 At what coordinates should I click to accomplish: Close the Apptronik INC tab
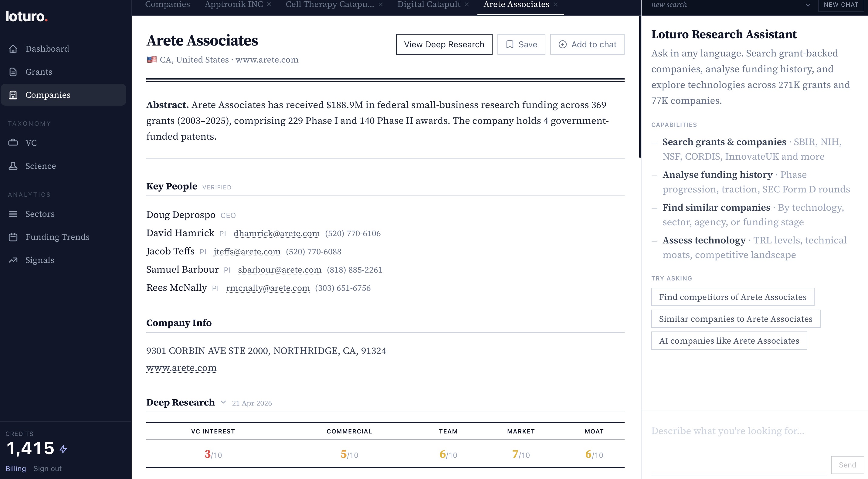point(269,4)
